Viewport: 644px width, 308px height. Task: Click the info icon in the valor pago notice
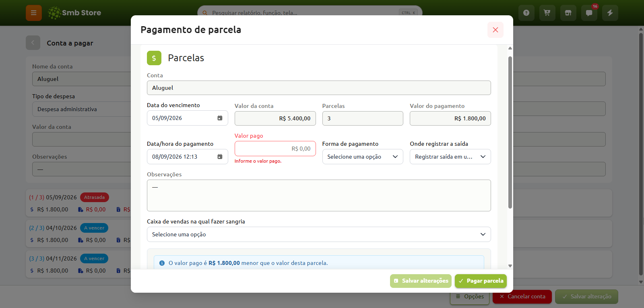[162, 263]
